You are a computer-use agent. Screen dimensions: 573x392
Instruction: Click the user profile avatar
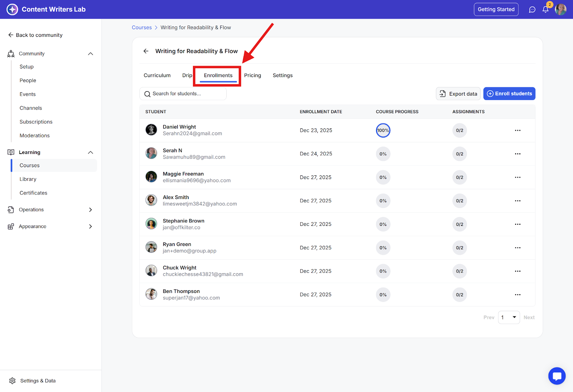[560, 10]
